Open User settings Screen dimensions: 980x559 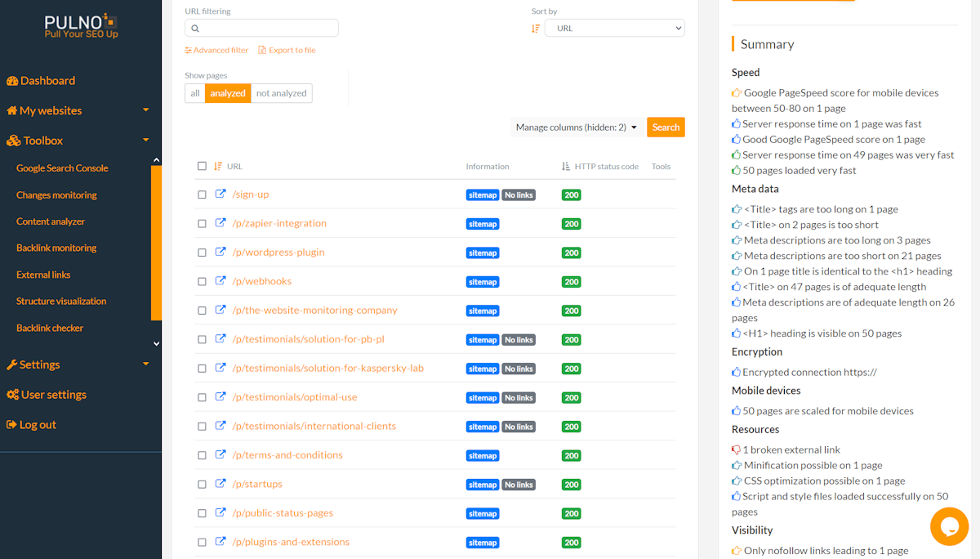pyautogui.click(x=47, y=395)
